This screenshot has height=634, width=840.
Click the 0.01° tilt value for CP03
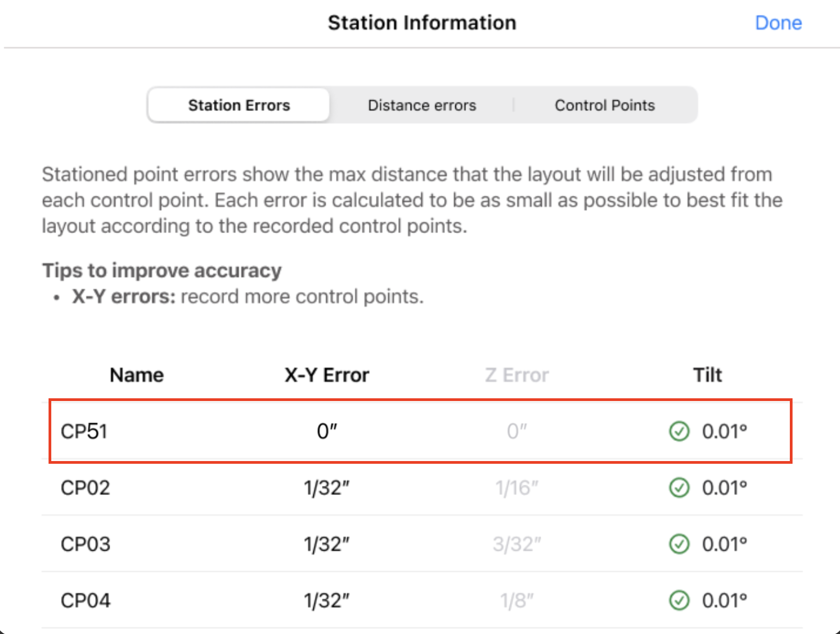click(x=724, y=544)
